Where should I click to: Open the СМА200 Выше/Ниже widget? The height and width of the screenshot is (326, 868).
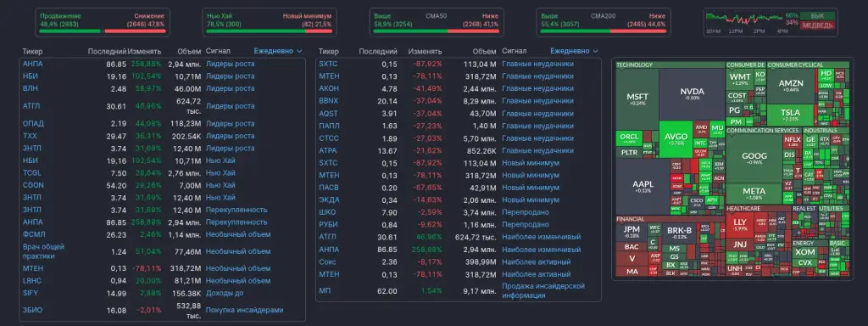click(x=604, y=22)
